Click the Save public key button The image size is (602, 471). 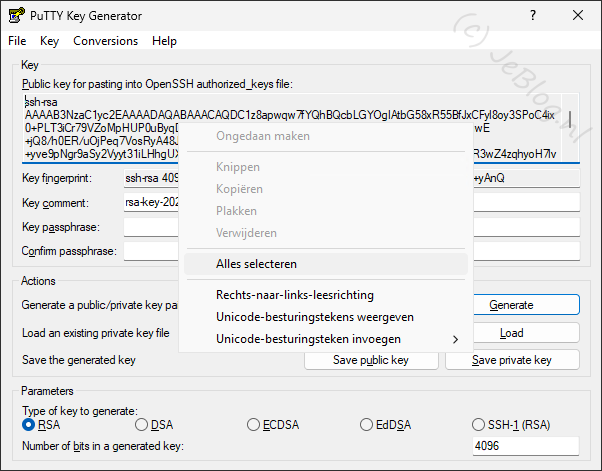point(371,360)
